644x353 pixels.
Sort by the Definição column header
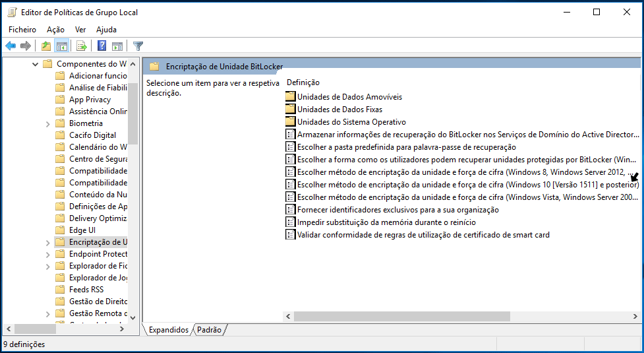pyautogui.click(x=303, y=82)
